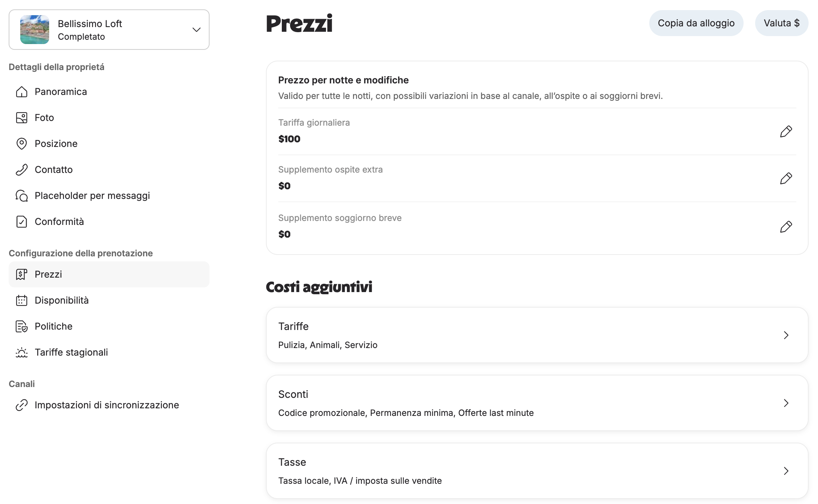Open the Disponibilità calendar icon
Screen dimensions: 818x504
[x=22, y=300]
